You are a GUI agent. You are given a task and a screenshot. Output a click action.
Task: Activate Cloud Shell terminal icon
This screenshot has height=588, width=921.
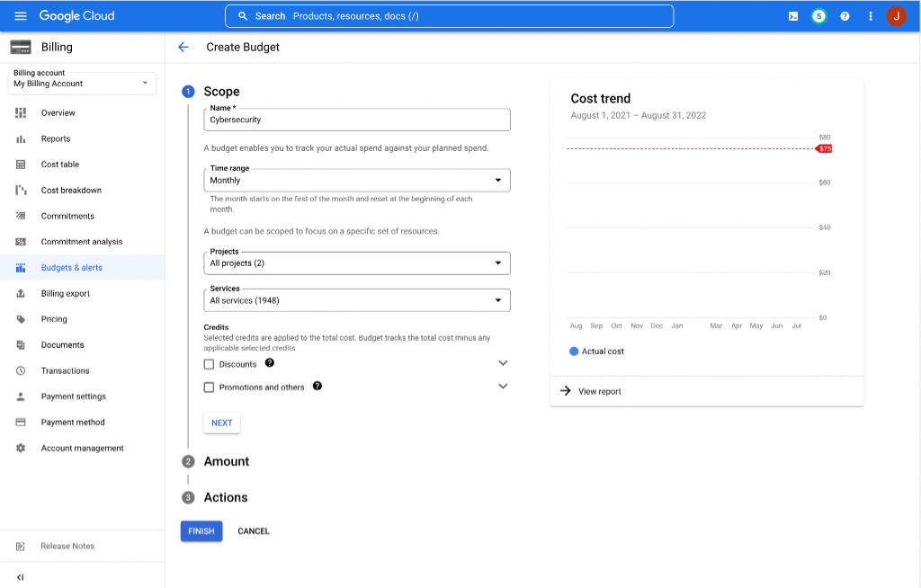tap(793, 16)
